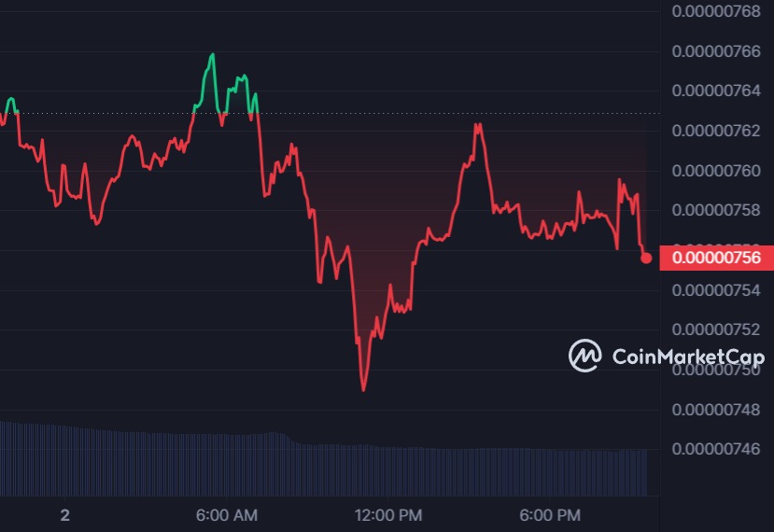Select the red current price tag 0.00000756

coord(716,257)
